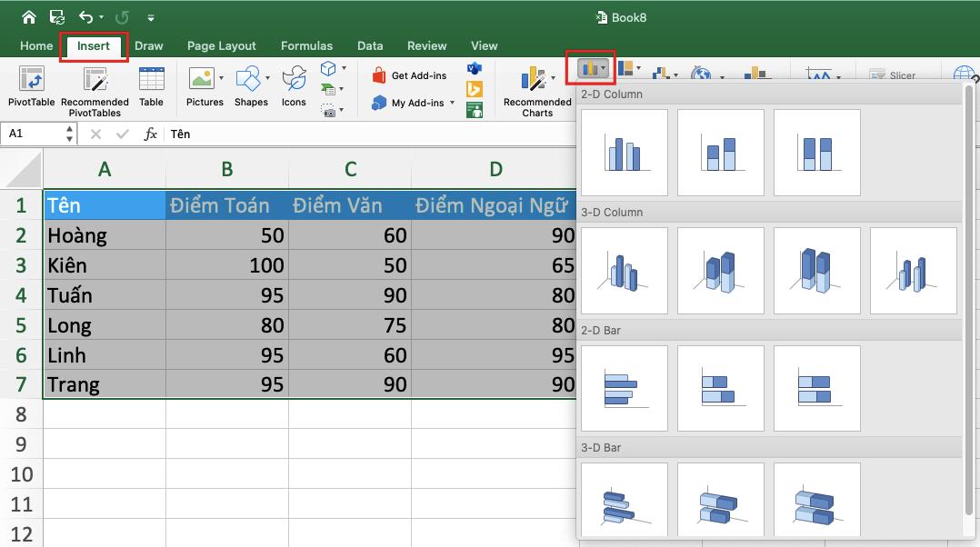This screenshot has width=980, height=547.
Task: Select cell A8 in the worksheet
Action: 105,413
